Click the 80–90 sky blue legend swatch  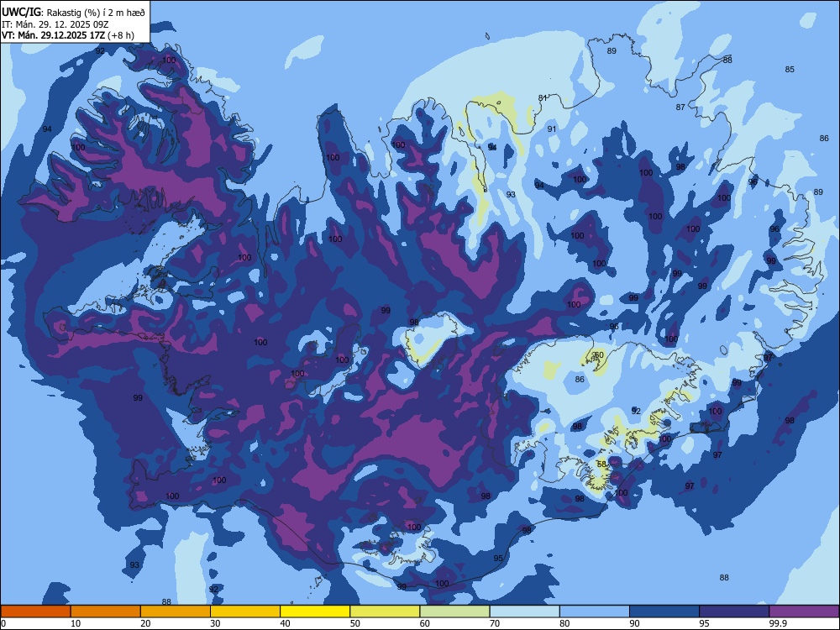[595, 612]
